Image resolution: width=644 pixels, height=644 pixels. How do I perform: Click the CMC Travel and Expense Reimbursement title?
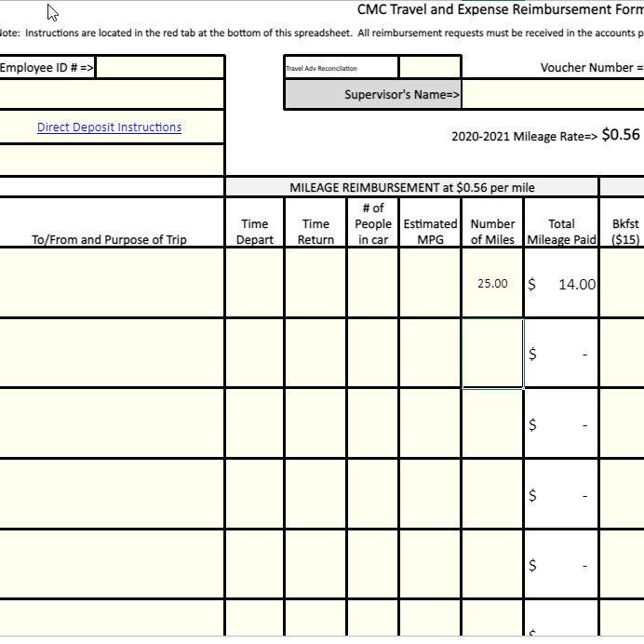point(501,9)
